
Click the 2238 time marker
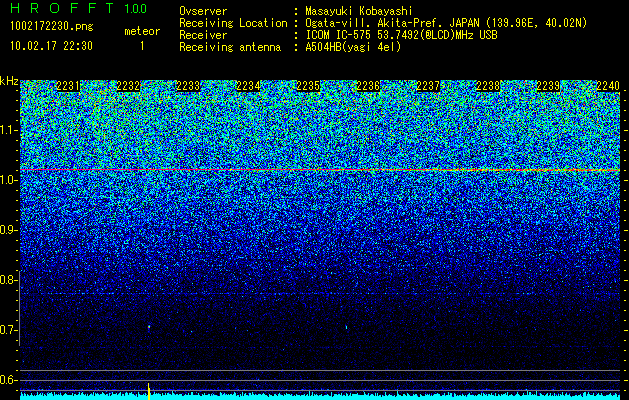tap(488, 86)
